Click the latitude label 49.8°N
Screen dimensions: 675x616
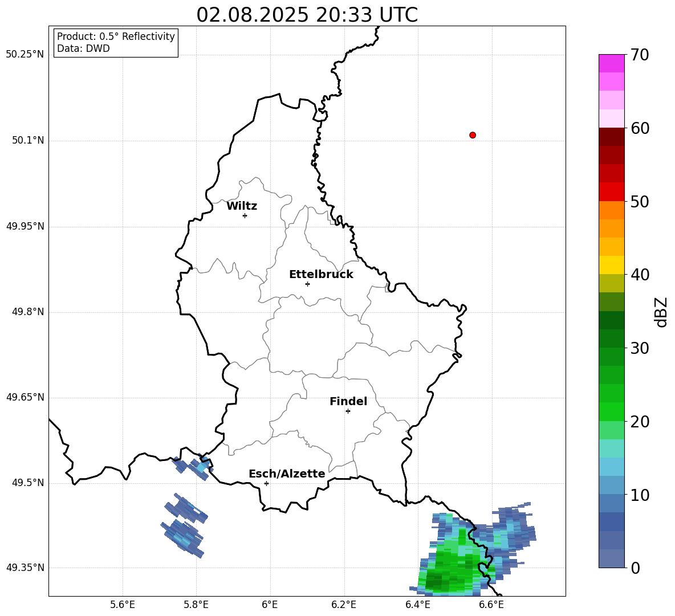[28, 312]
